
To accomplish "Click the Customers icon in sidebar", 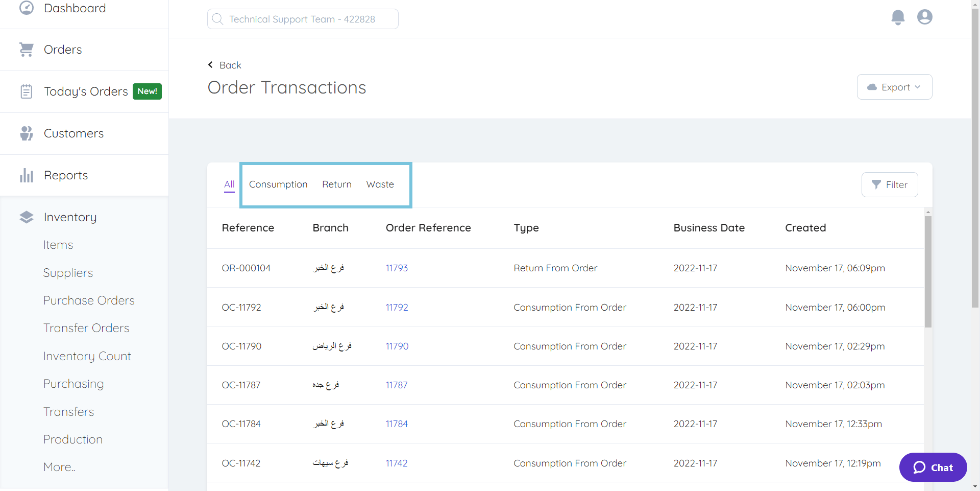I will [x=27, y=133].
